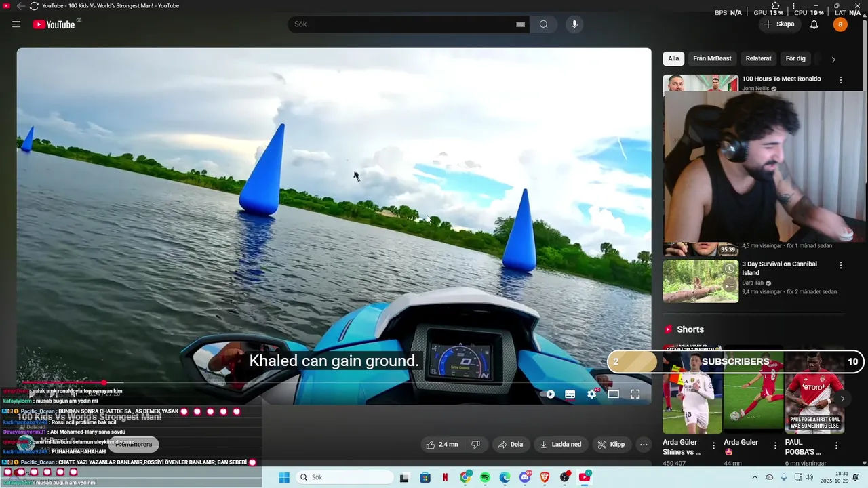Viewport: 868px width, 488px height.
Task: Open Microsoft Store from the taskbar
Action: point(425,477)
